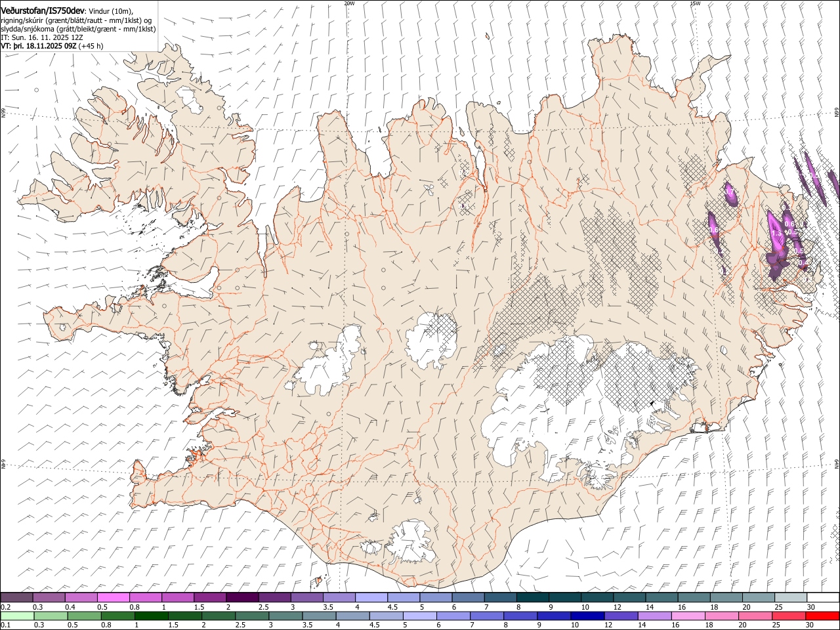Click the Veðurstofan/IS750dev title text
Image resolution: width=840 pixels, height=630 pixels.
coord(43,11)
